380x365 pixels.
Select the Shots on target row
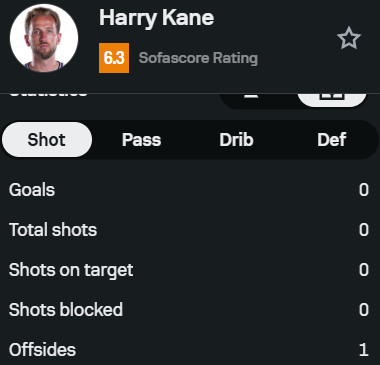tap(189, 270)
